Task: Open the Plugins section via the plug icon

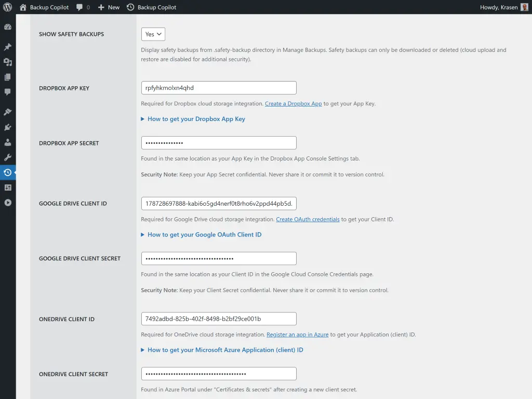Action: tap(8, 127)
